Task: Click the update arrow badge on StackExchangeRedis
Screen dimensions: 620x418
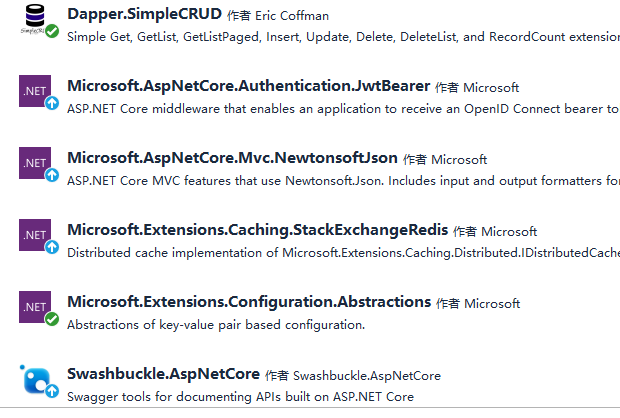Action: [51, 247]
